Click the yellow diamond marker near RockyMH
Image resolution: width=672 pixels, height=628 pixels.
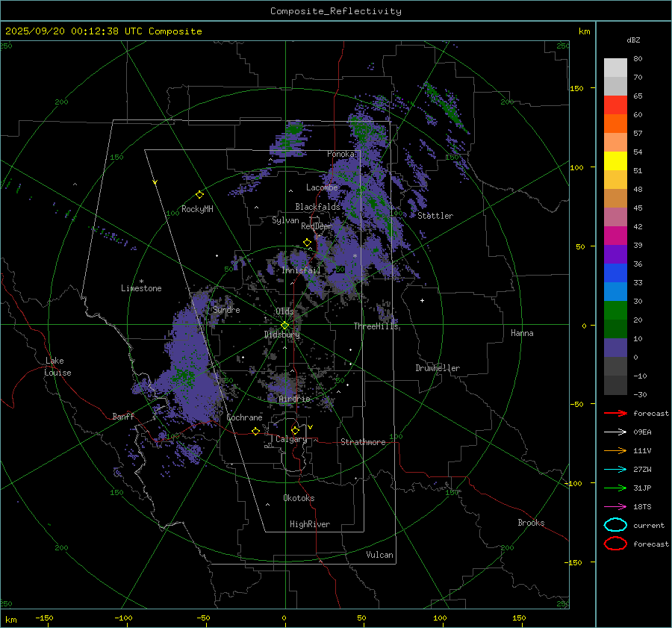coord(199,194)
